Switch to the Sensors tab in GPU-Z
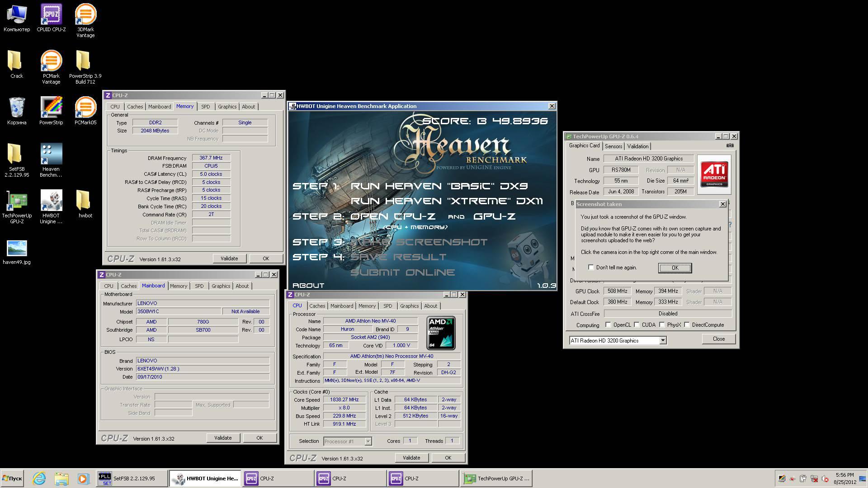The image size is (868, 488). (x=613, y=146)
